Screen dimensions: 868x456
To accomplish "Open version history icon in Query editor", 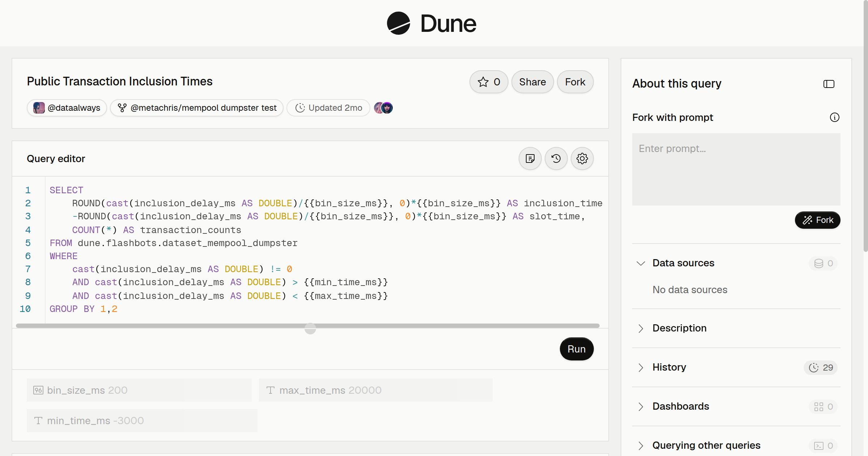I will [556, 159].
